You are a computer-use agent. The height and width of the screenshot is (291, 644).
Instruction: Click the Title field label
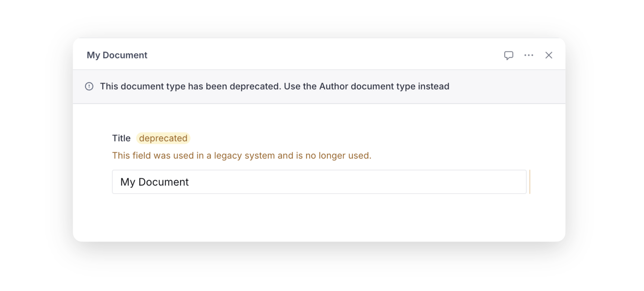click(121, 138)
